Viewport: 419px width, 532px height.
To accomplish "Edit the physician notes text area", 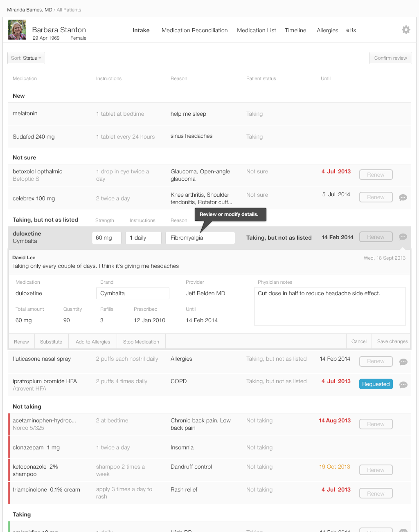I will pos(329,306).
